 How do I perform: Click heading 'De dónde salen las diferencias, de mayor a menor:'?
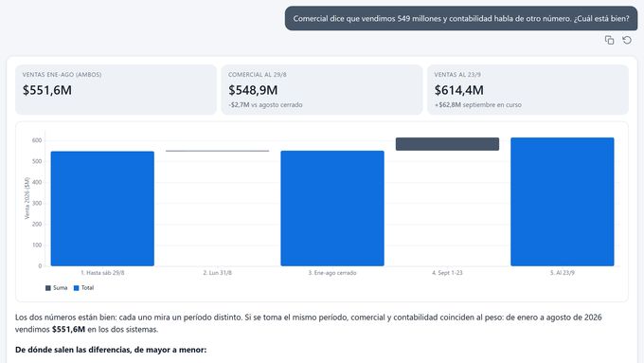coord(111,350)
